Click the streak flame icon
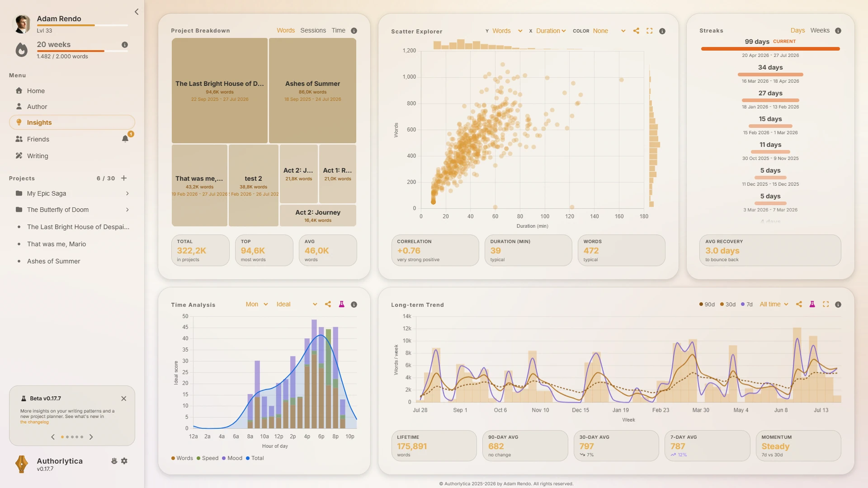Screen dimensions: 868x488 click(21, 49)
